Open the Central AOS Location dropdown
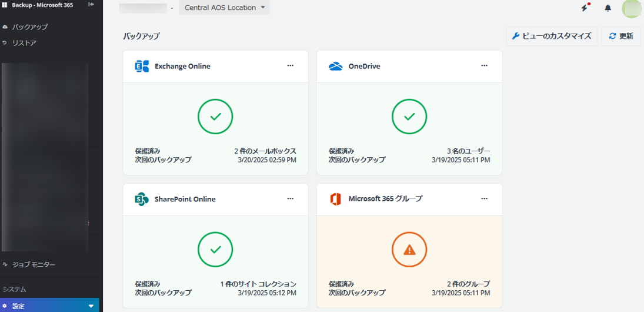 [x=224, y=8]
